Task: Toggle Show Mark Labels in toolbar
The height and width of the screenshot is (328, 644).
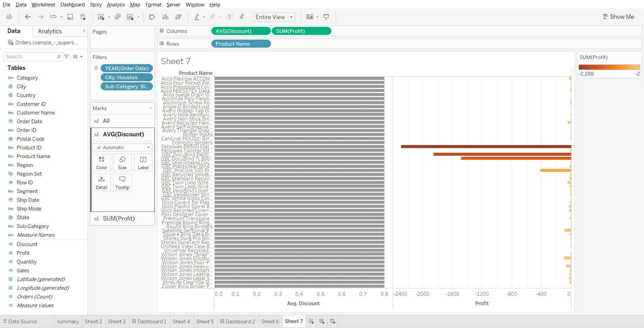Action: pyautogui.click(x=229, y=17)
